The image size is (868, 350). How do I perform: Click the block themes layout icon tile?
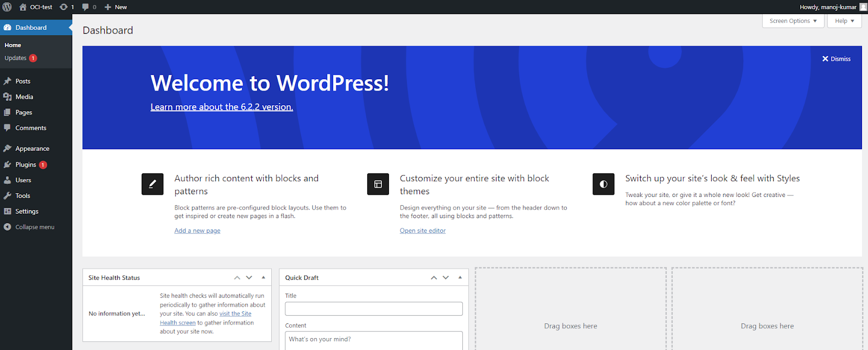pyautogui.click(x=378, y=184)
